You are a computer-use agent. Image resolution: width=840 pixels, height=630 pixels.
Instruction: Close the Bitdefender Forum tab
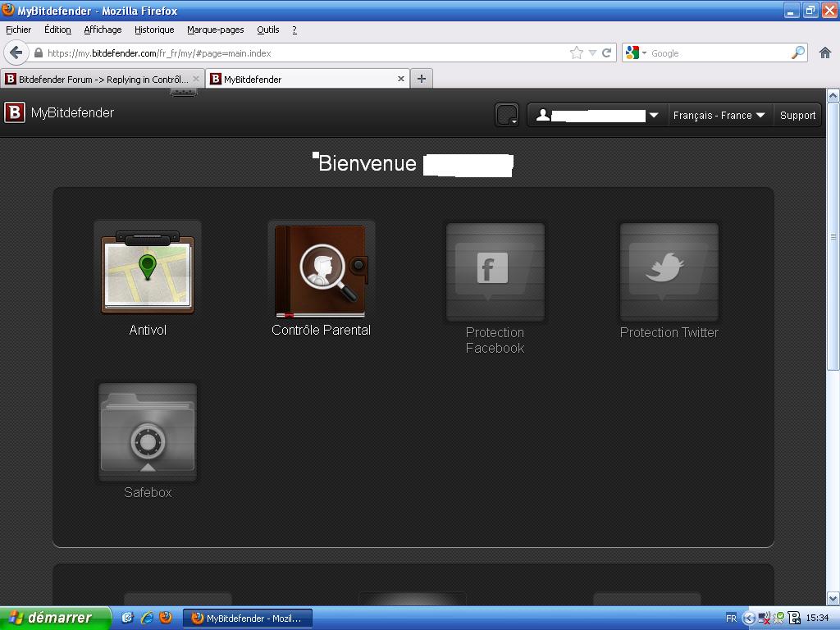click(x=196, y=79)
